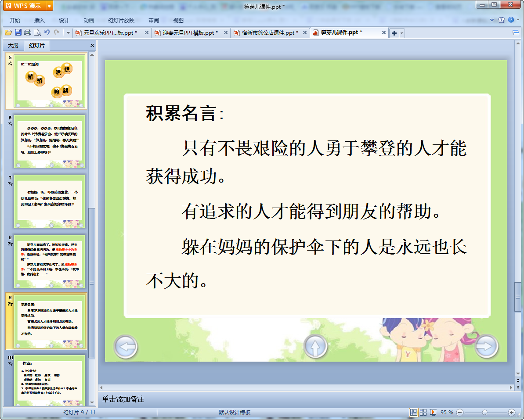Viewport: 524px width, 420px height.
Task: Redo the last undone action
Action: 57,32
